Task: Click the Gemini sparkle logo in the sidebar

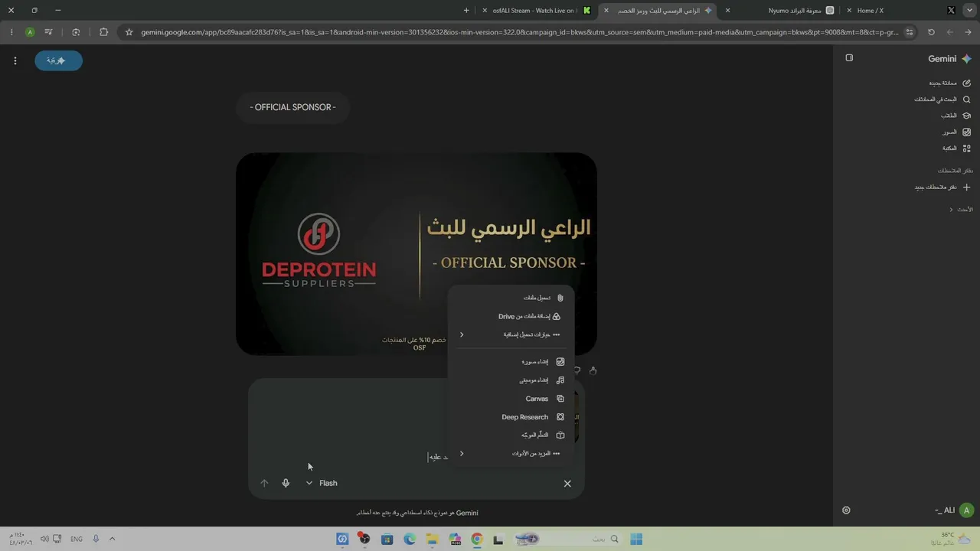Action: (966, 59)
